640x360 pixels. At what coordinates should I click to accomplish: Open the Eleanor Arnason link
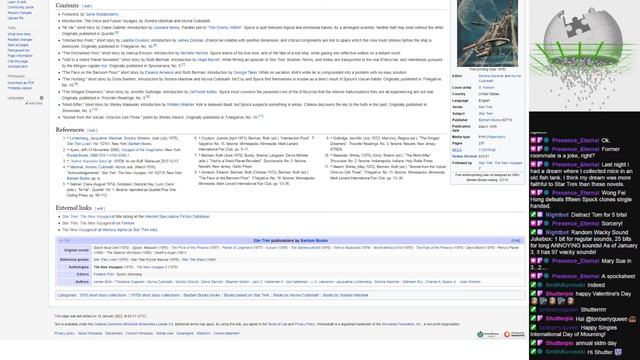[x=159, y=72]
